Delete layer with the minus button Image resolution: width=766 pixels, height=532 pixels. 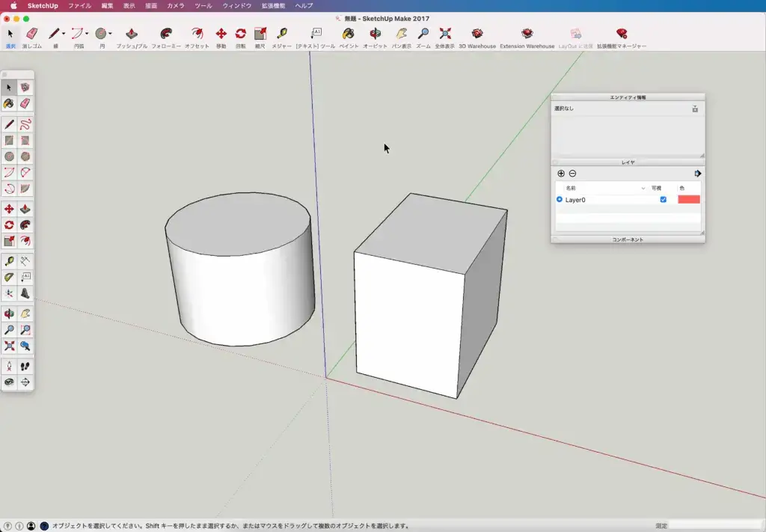coord(572,174)
